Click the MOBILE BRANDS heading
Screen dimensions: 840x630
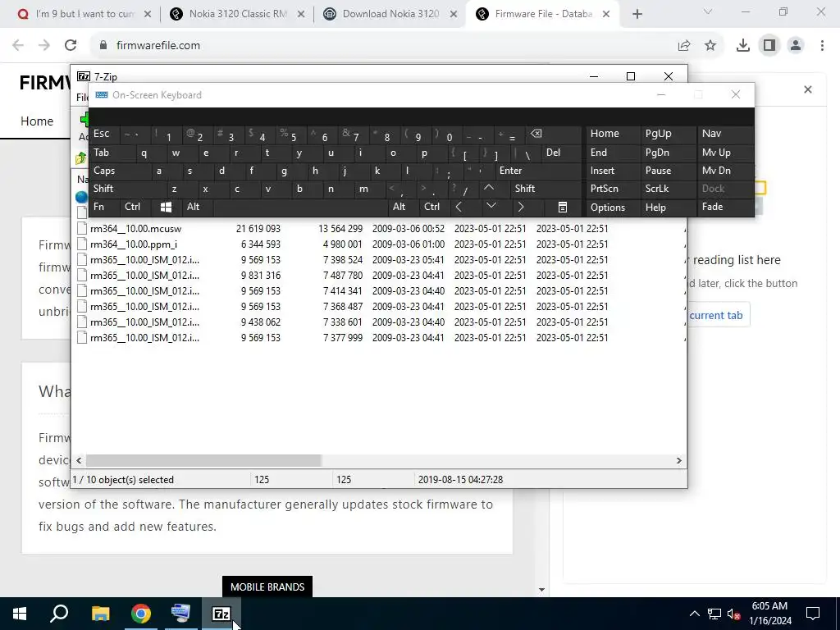click(x=267, y=587)
